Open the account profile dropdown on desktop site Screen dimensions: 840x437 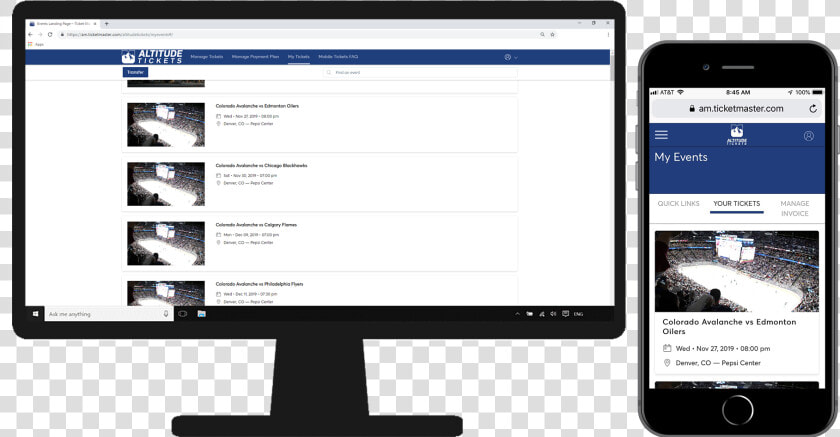coord(511,57)
